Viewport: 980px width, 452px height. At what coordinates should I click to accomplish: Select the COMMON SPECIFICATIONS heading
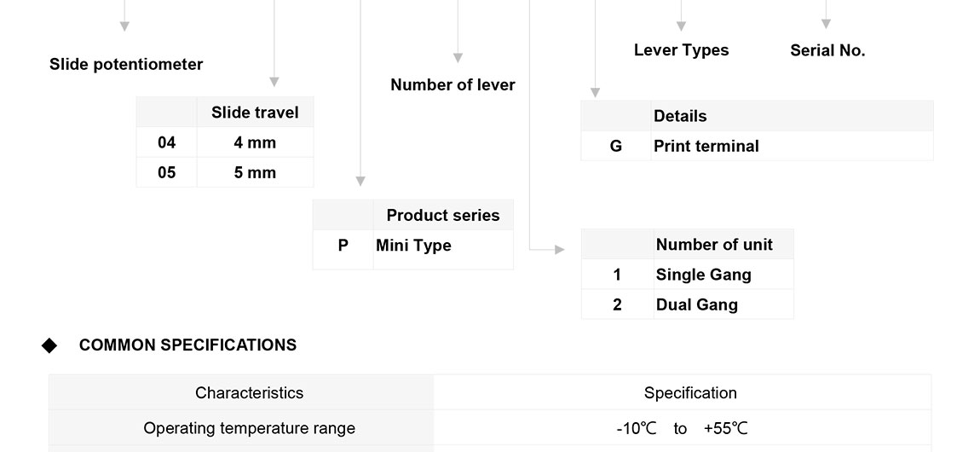click(187, 345)
